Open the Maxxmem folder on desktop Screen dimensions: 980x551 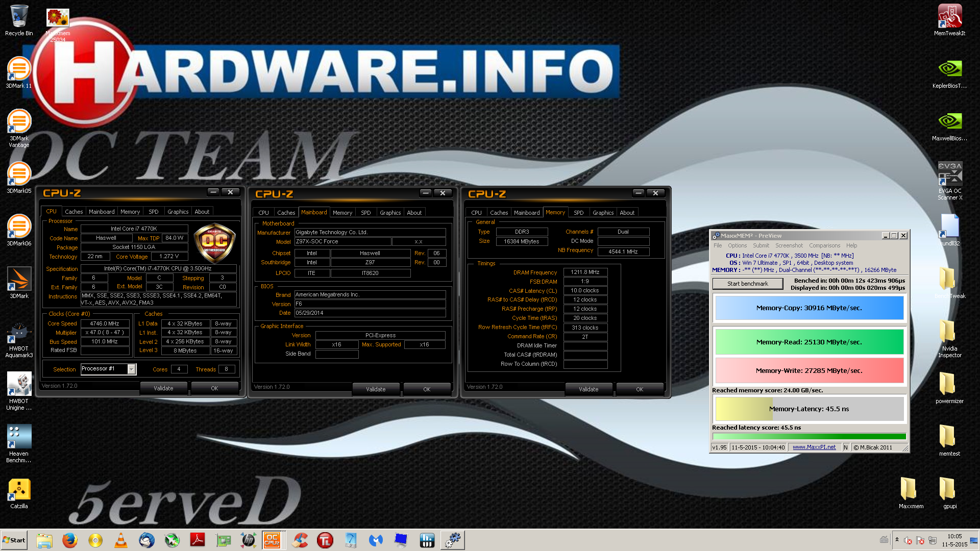[911, 493]
